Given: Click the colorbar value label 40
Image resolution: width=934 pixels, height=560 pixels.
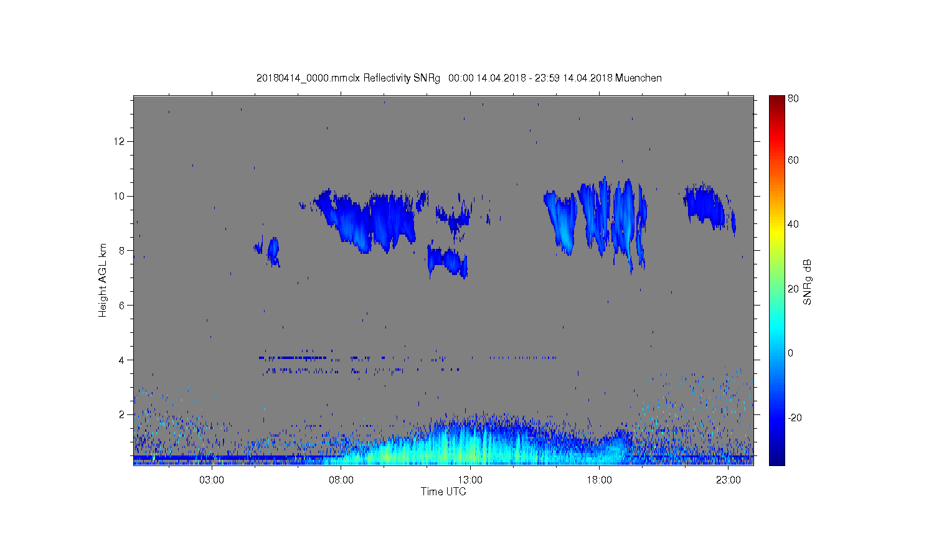Looking at the screenshot, I should [793, 224].
